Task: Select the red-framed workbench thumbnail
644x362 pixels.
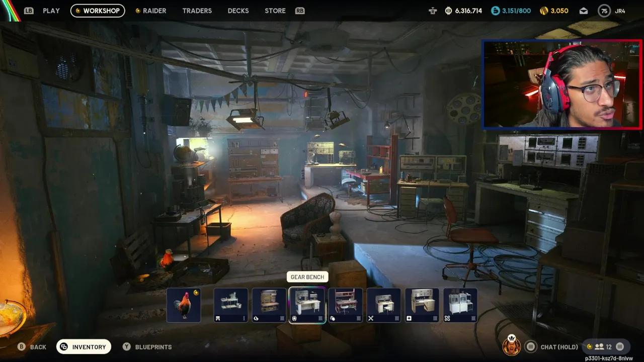Action: click(346, 305)
